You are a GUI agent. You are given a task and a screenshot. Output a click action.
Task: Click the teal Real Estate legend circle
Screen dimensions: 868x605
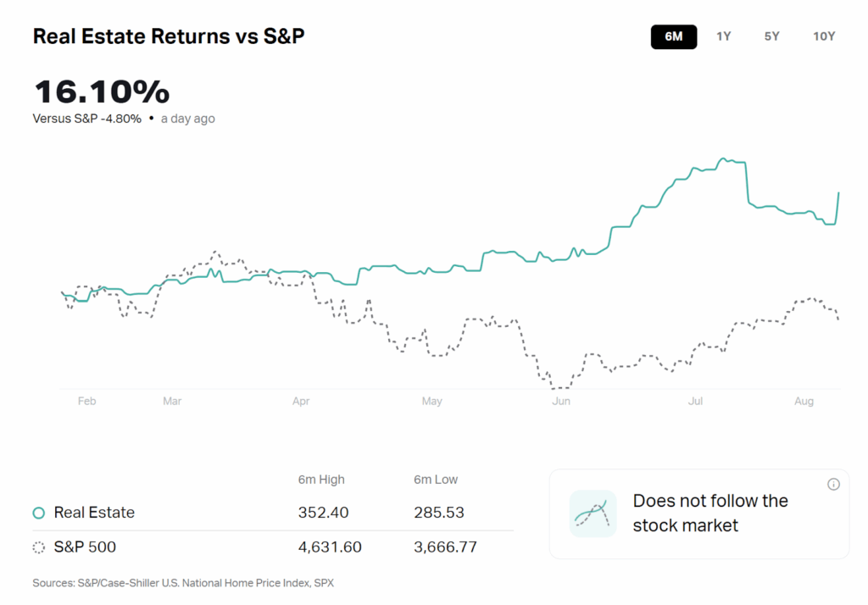[38, 513]
